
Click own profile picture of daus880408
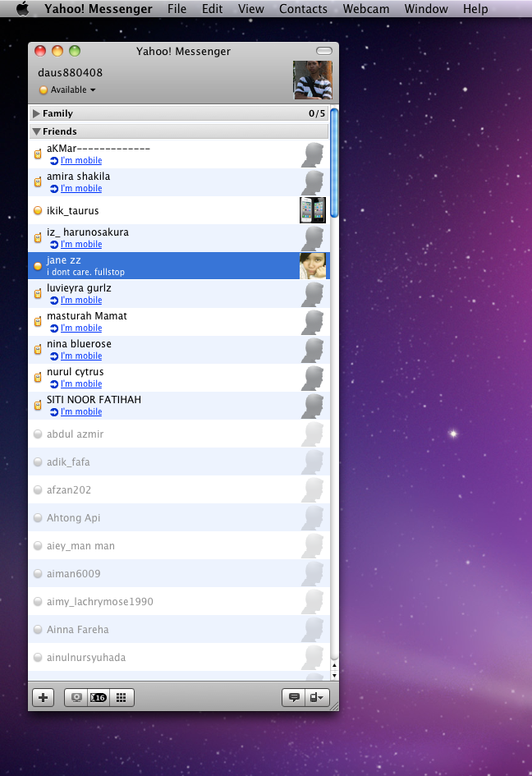tap(312, 80)
